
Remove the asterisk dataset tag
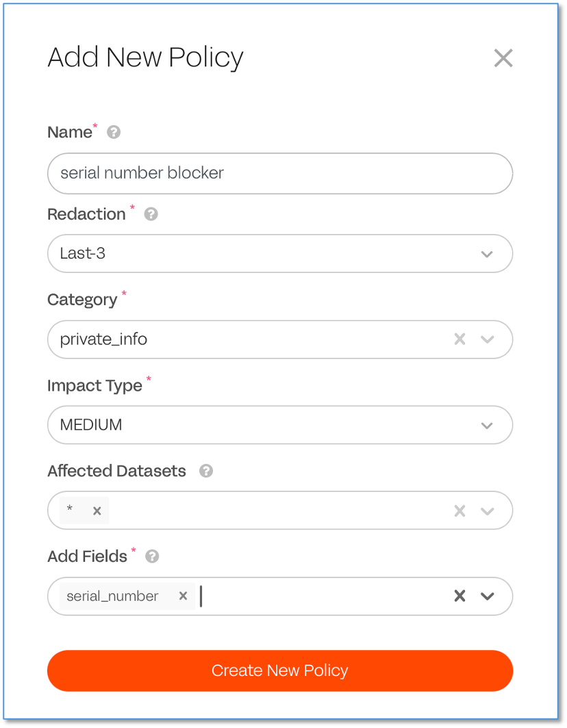[x=97, y=510]
